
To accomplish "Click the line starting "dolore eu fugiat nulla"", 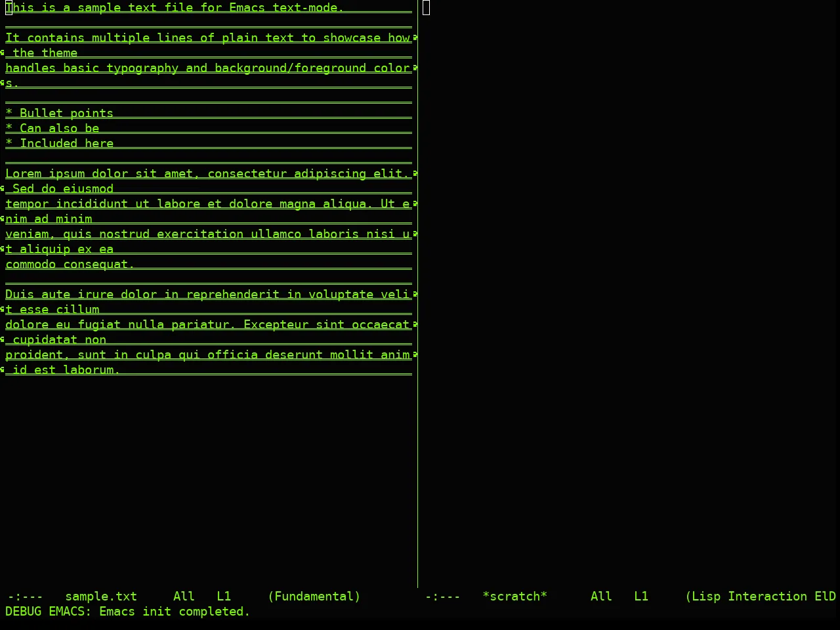I will 208,325.
